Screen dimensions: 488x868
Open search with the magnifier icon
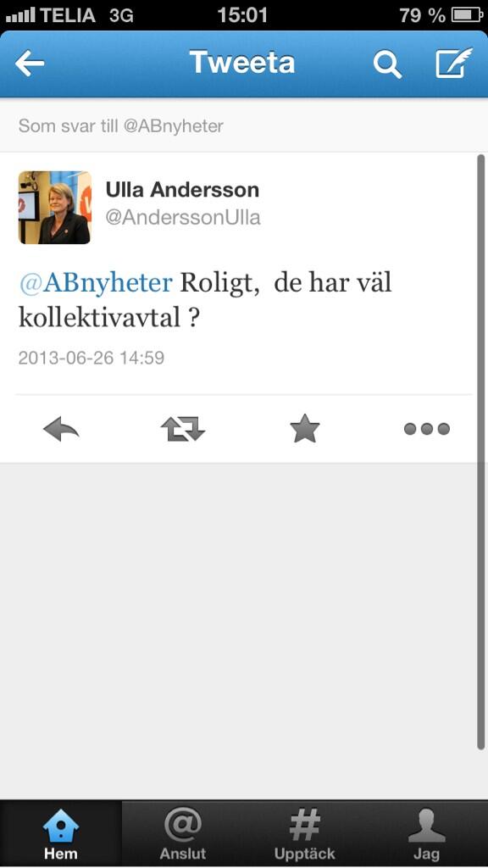pyautogui.click(x=386, y=64)
